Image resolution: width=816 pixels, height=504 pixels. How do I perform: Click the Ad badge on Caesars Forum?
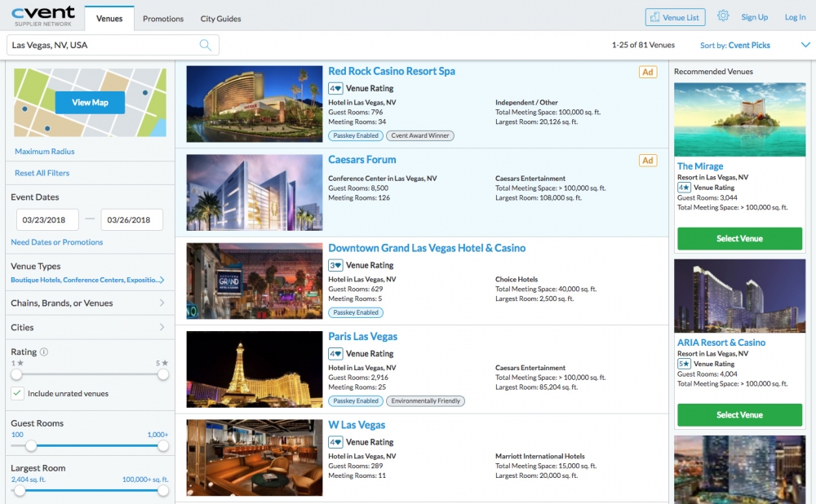648,161
